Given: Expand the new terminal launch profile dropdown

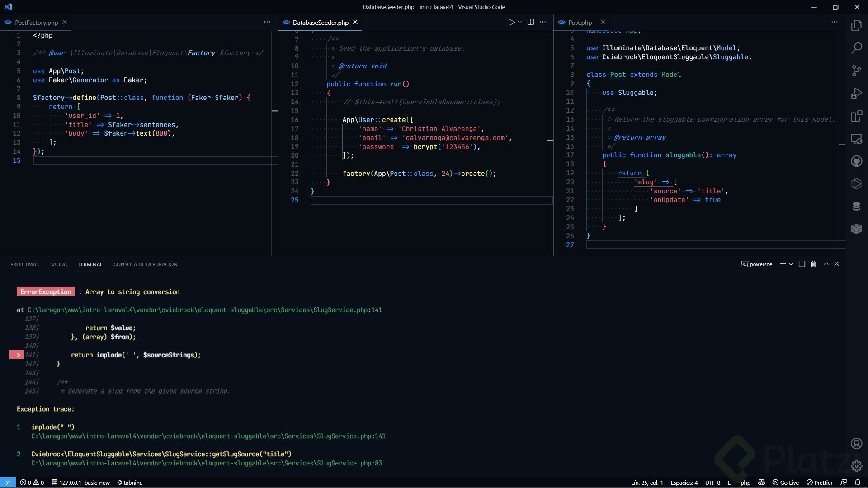Looking at the screenshot, I should 791,264.
